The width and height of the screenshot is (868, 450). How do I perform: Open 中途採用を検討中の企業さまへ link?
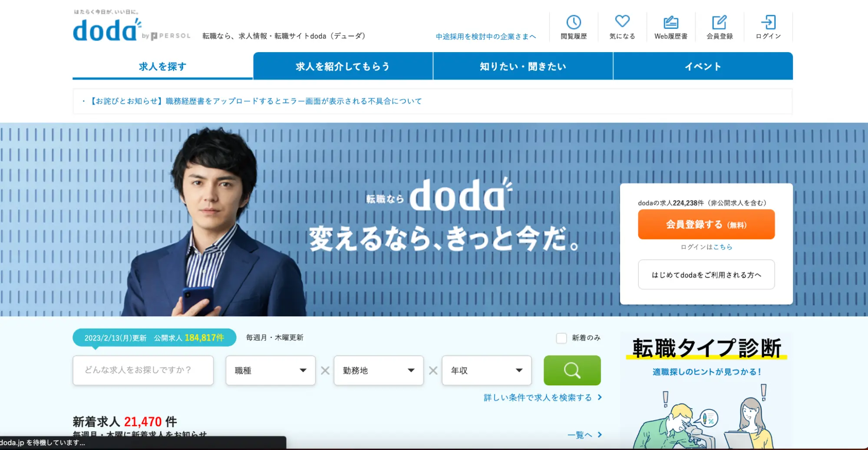486,36
